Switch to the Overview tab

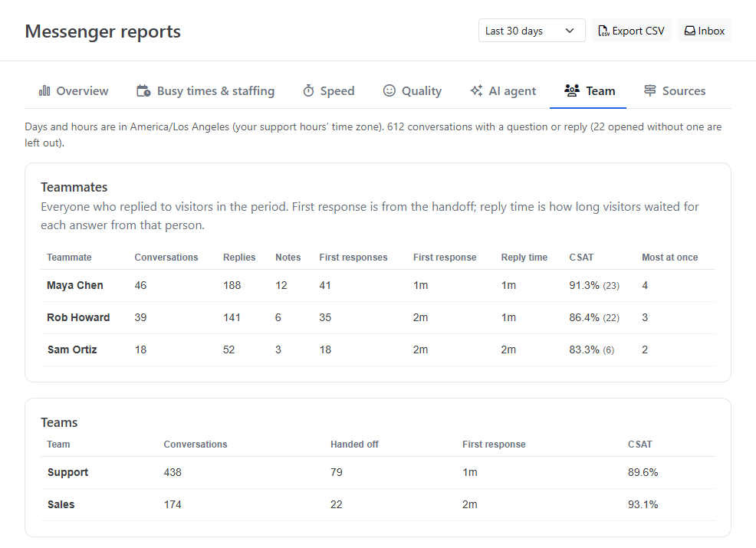(x=74, y=90)
